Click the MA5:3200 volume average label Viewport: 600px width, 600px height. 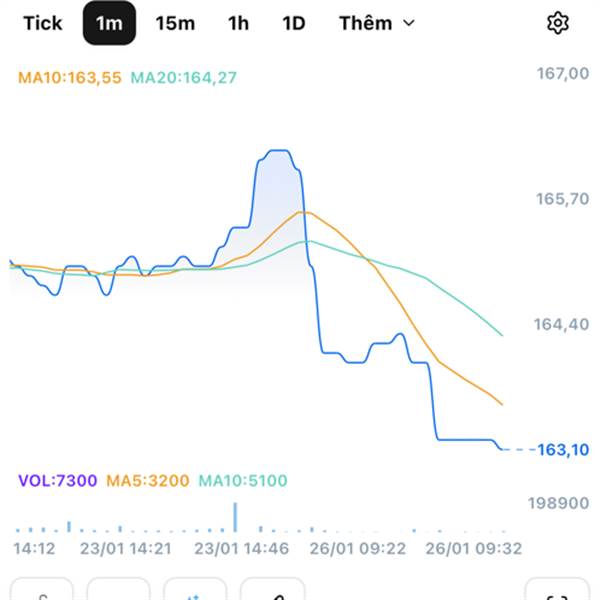click(x=148, y=481)
